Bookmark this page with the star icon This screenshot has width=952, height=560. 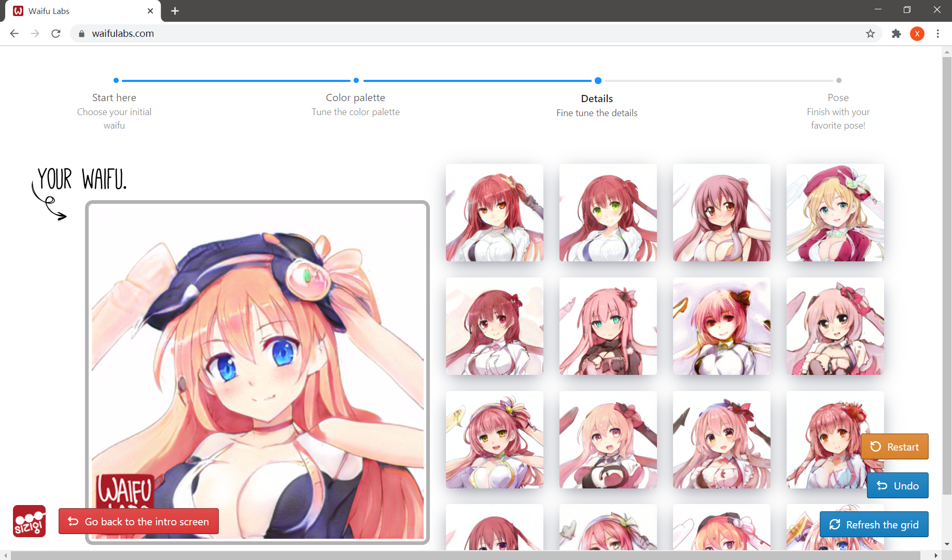(x=870, y=34)
